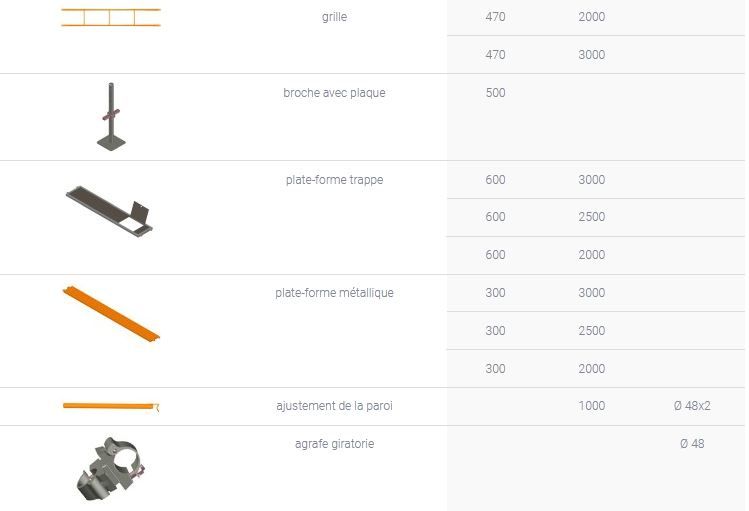749x511 pixels.
Task: Click the 'agrafe giratorie' product name
Action: coord(334,443)
